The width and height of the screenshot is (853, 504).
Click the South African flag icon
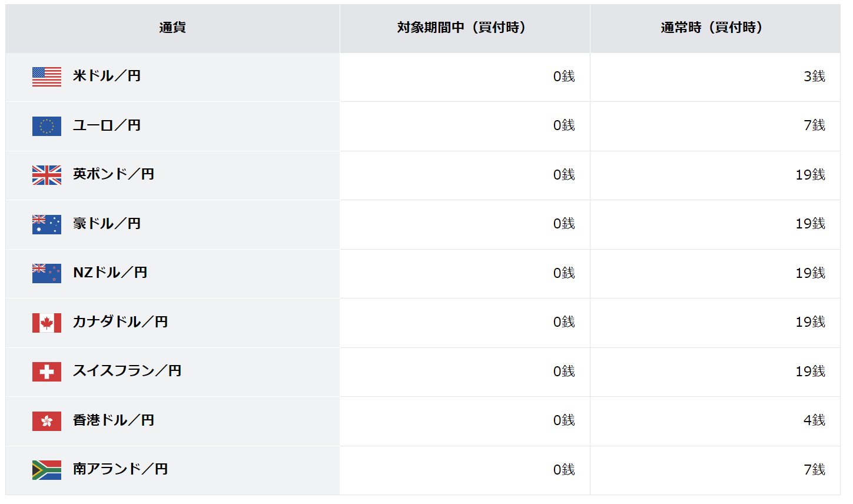[47, 470]
